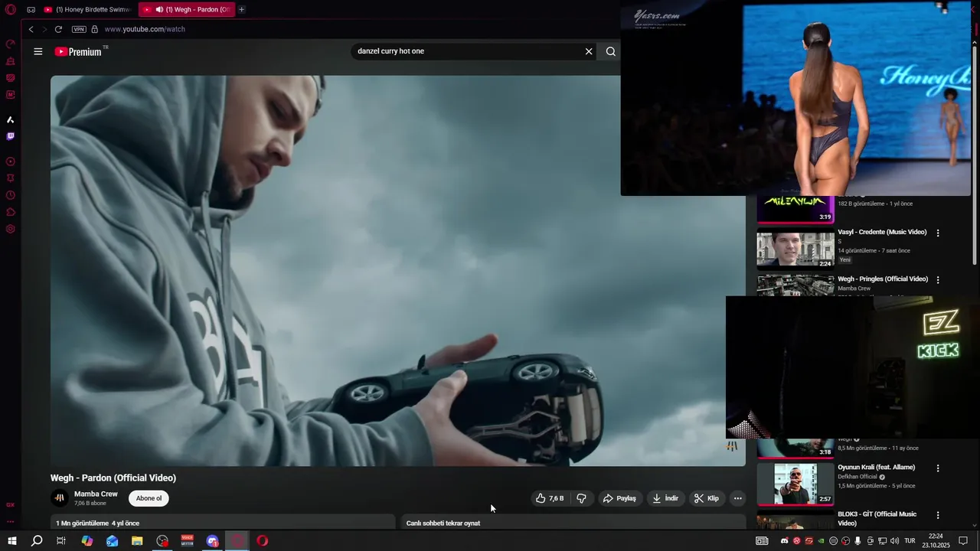
Task: Open GX Cleaner icon in the sidebar
Action: coord(11,61)
